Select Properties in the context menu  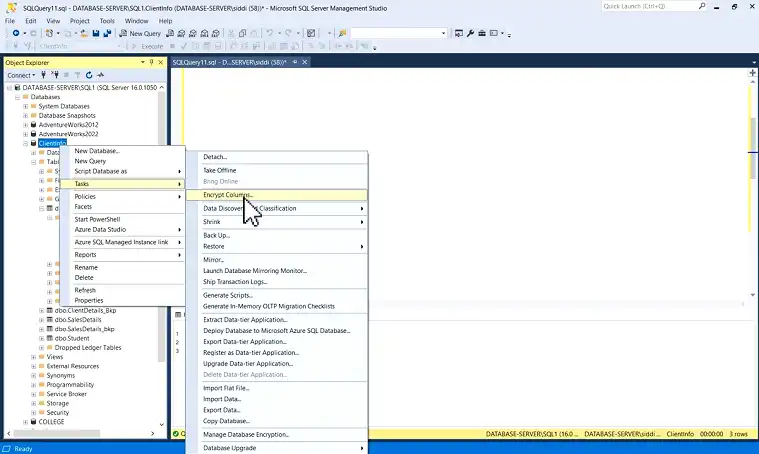click(122, 300)
